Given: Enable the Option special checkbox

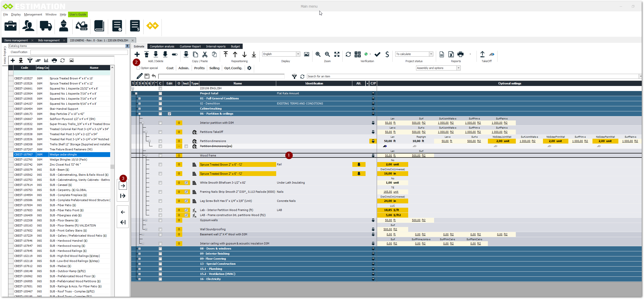Looking at the screenshot, I should pos(138,68).
